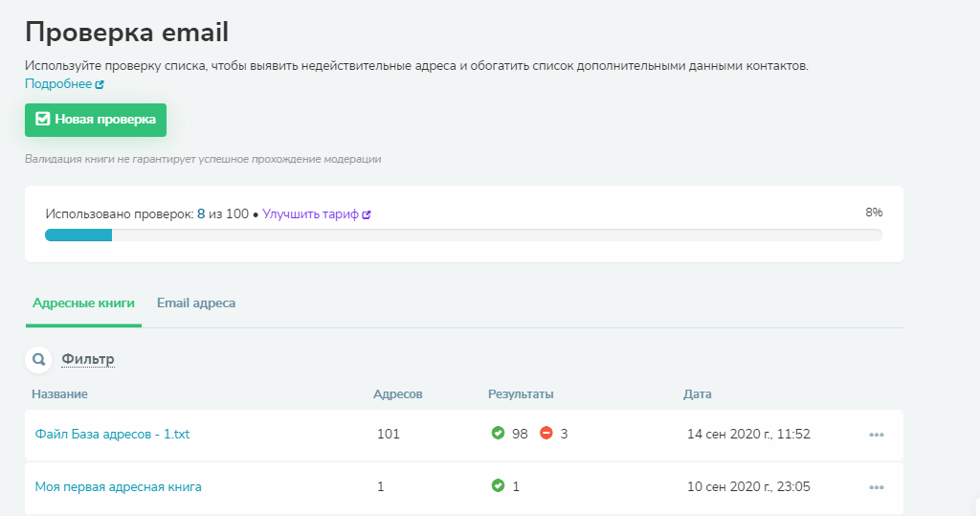Click the red invalid icon next to 3
980x516 pixels.
click(546, 434)
